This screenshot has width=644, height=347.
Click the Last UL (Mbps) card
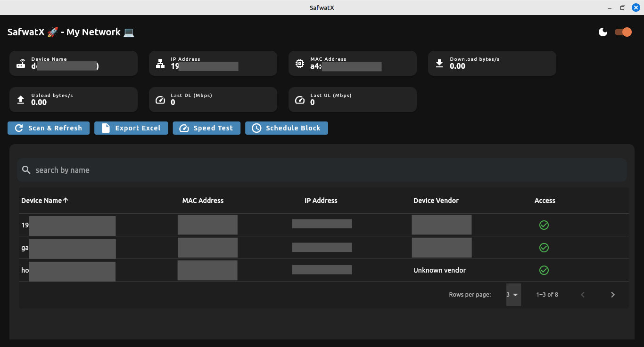coord(353,99)
